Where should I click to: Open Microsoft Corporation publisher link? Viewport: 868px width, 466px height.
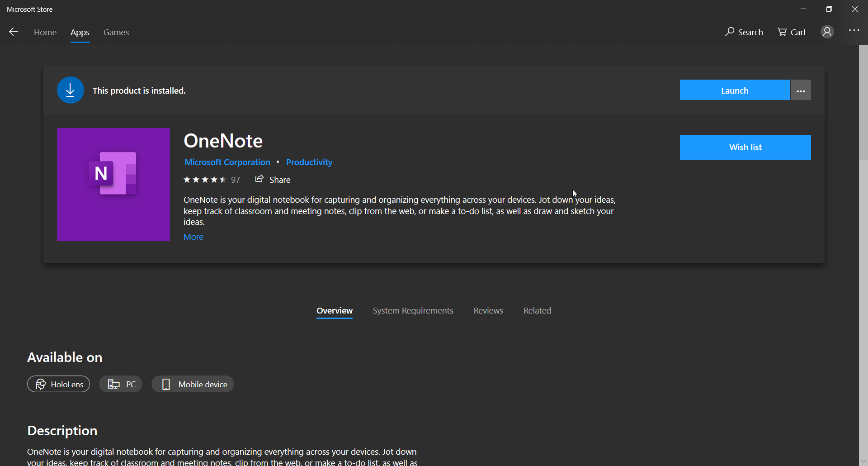[227, 162]
